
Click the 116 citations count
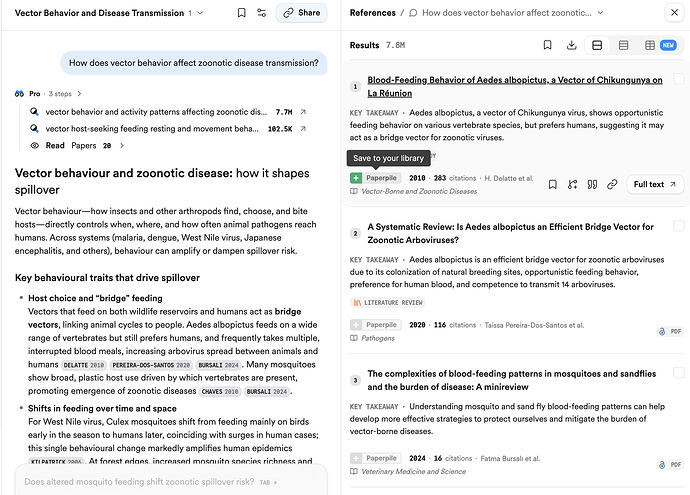pyautogui.click(x=455, y=325)
